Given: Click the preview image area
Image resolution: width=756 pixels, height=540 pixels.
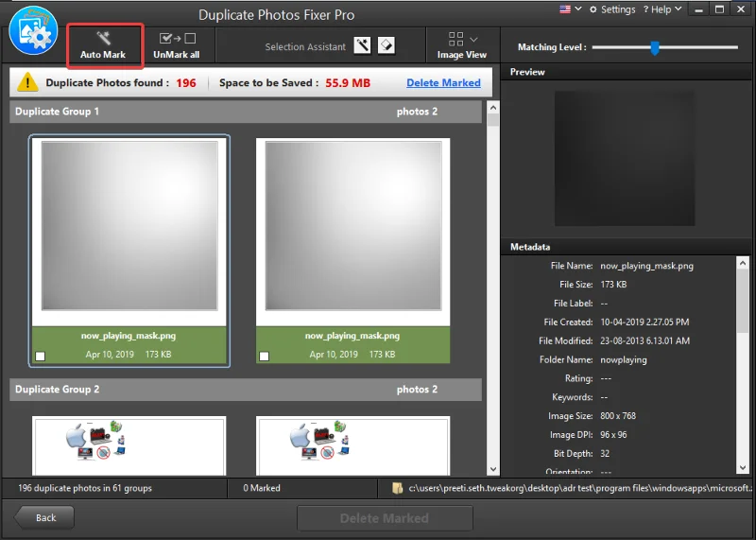Looking at the screenshot, I should point(625,158).
